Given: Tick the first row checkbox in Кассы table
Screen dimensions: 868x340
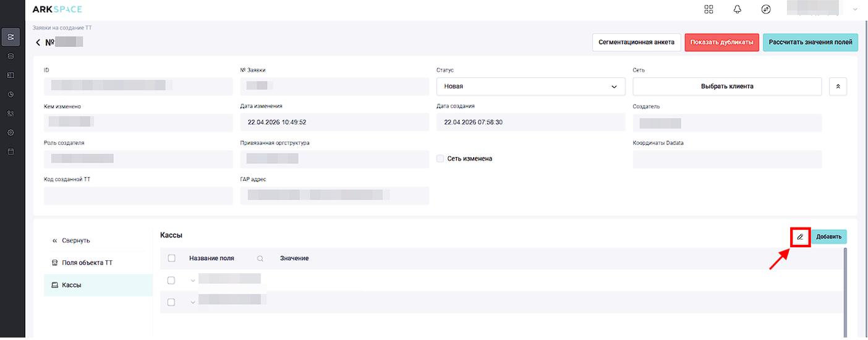Looking at the screenshot, I should (x=171, y=280).
